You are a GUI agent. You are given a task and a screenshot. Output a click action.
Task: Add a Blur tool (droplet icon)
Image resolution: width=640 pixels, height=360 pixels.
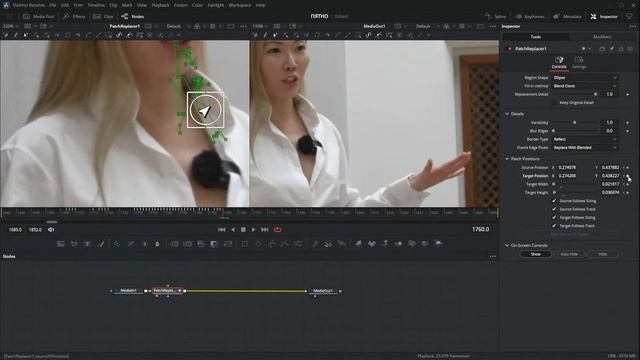pyautogui.click(x=157, y=244)
